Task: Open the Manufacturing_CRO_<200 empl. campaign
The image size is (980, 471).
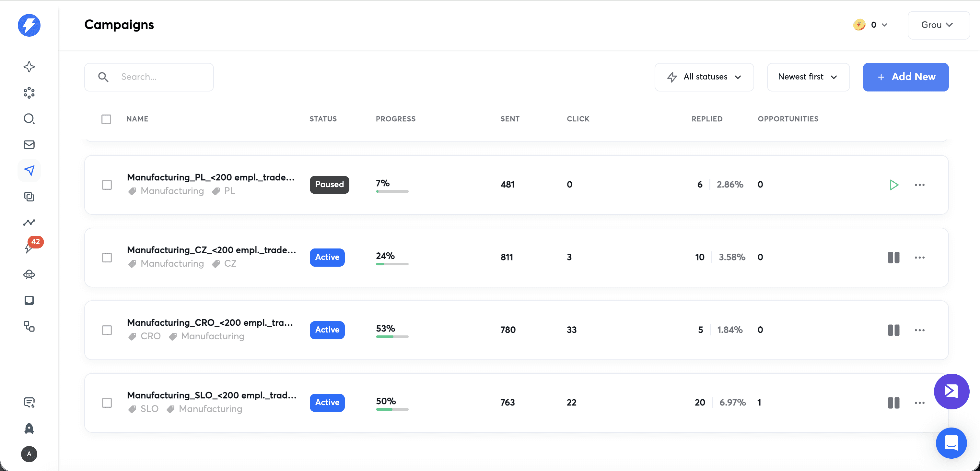Action: click(x=210, y=323)
